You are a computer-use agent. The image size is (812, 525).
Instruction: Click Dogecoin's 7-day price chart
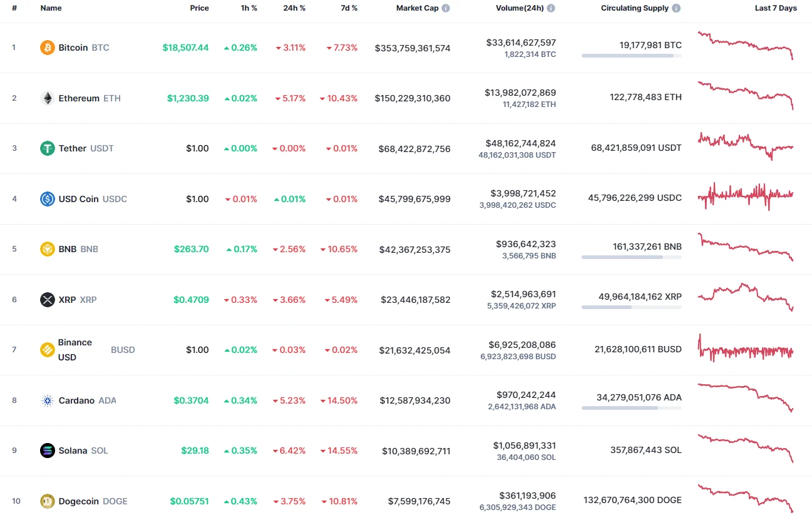[745, 499]
